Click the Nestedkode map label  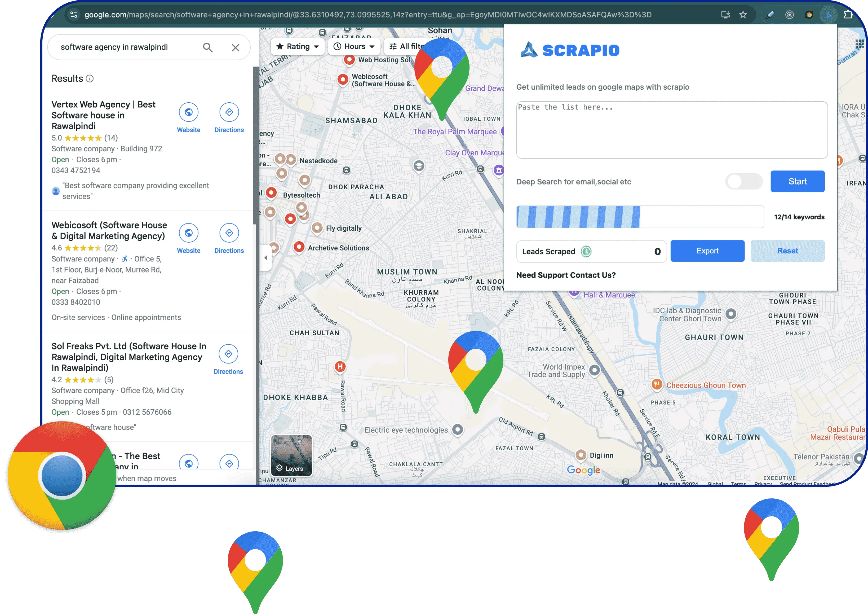click(318, 161)
